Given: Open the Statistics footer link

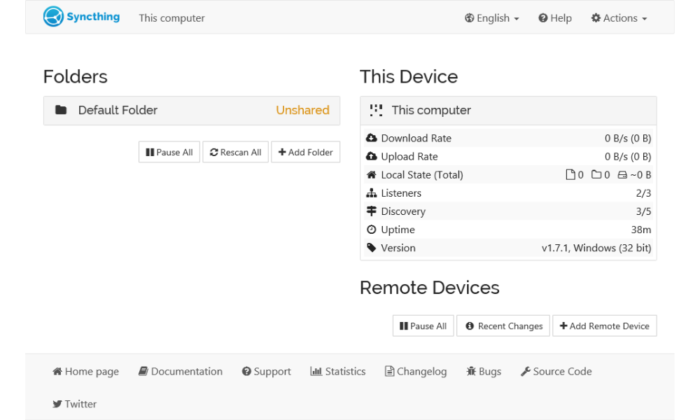Looking at the screenshot, I should (x=338, y=371).
